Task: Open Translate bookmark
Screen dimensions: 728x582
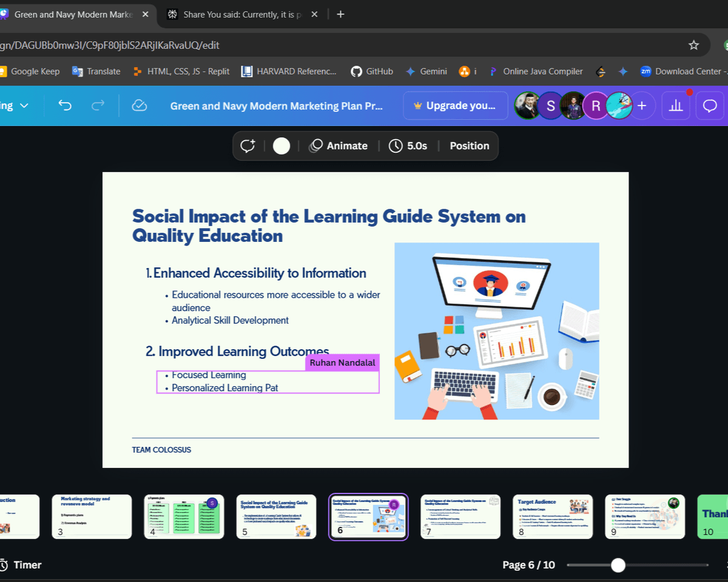Action: point(96,72)
